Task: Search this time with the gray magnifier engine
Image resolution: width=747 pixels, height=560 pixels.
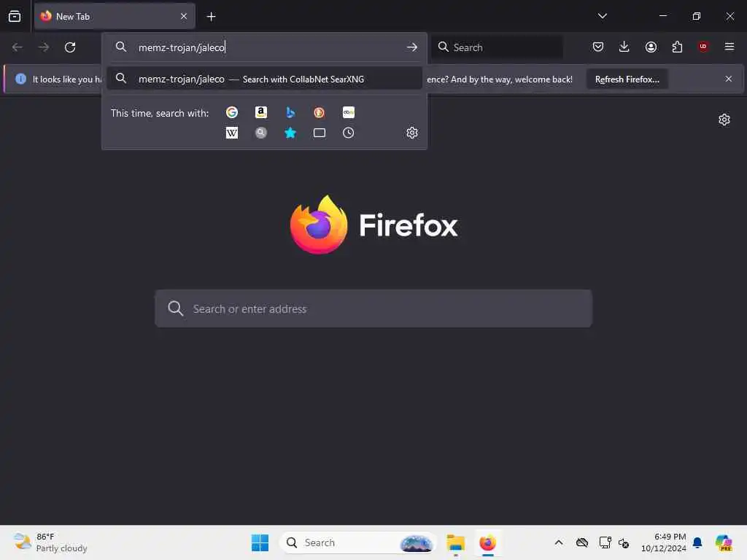Action: click(261, 133)
